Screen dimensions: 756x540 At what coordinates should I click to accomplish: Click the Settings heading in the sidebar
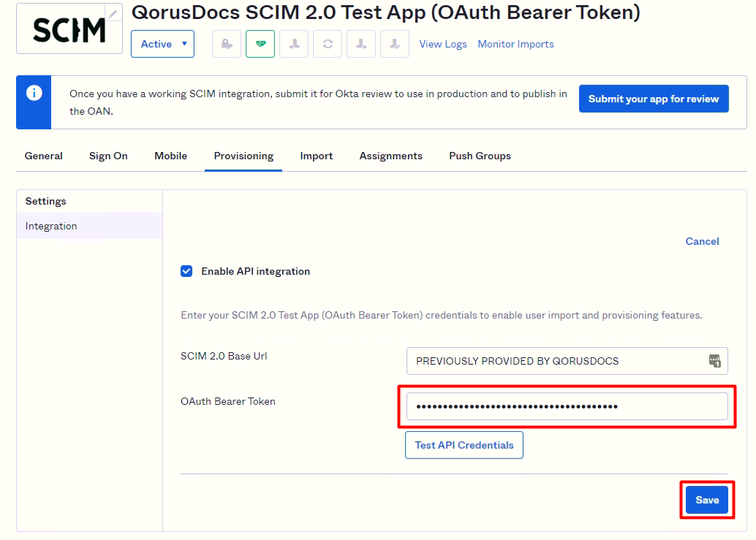tap(46, 202)
